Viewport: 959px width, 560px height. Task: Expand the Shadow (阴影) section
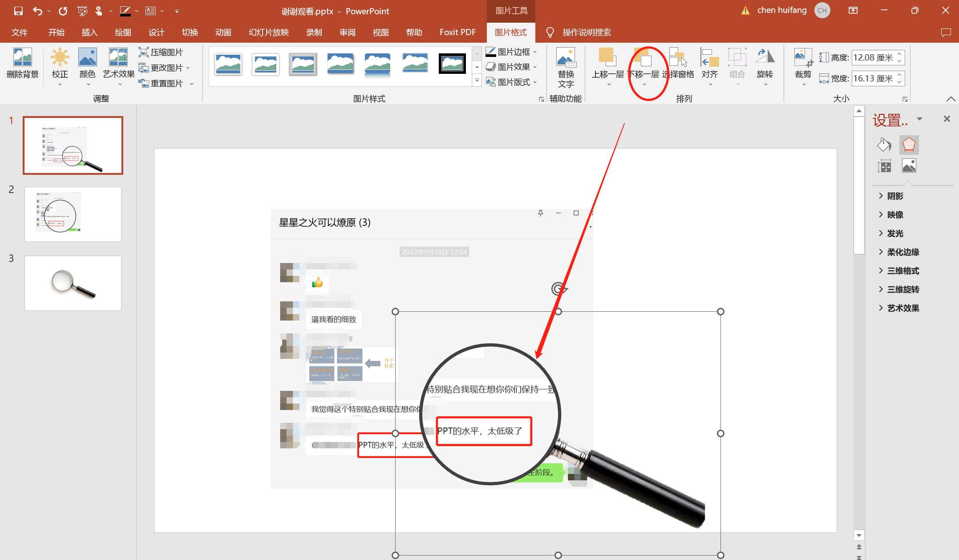click(894, 196)
